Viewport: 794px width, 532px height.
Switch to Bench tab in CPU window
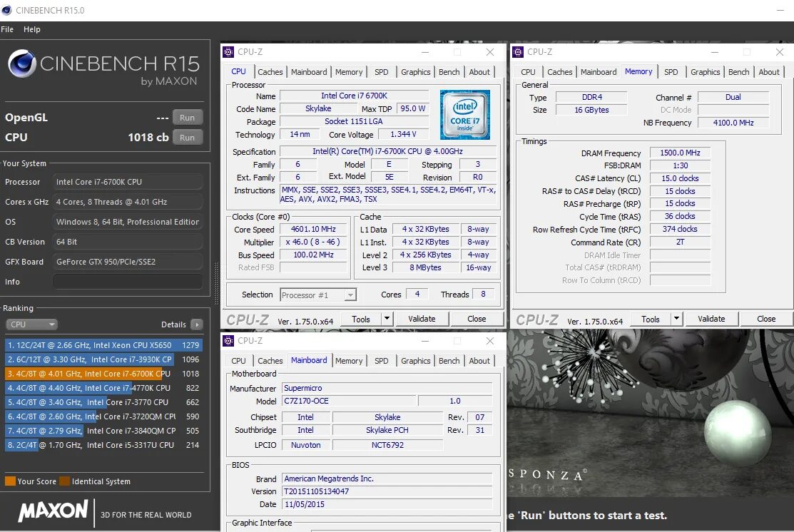449,72
